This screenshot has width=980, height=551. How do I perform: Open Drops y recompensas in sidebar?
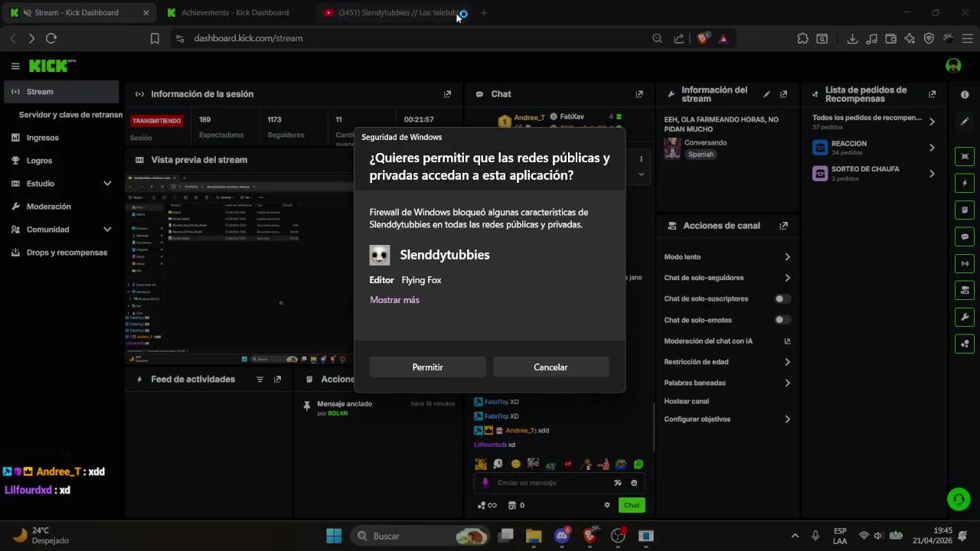[x=61, y=253]
